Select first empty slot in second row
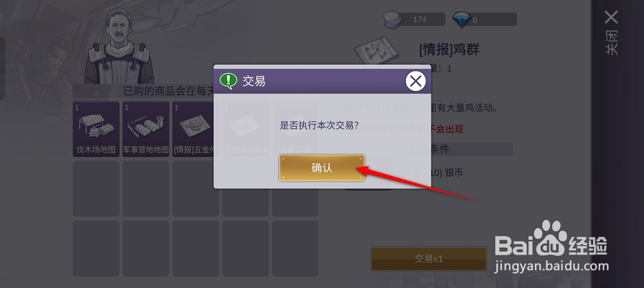Screen dimensions: 644x288 pos(96,189)
